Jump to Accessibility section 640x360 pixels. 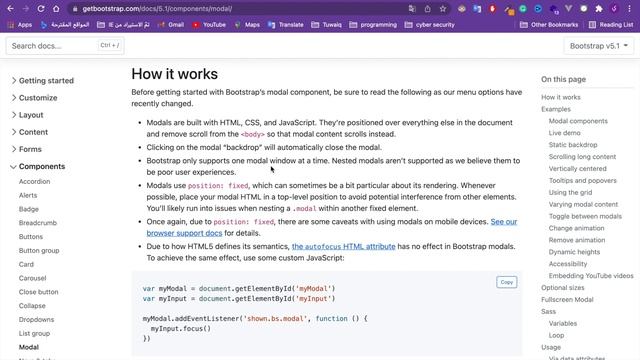coord(567,264)
